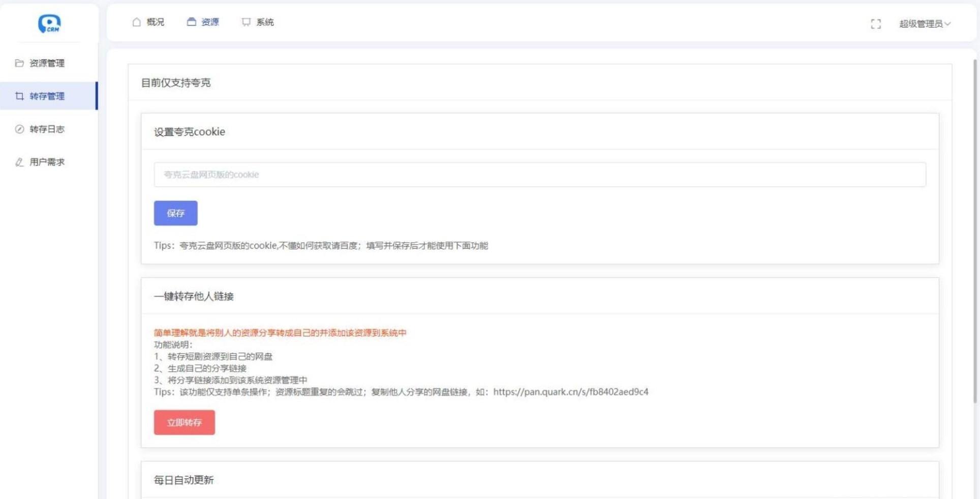Click the orange 简单理解 description line
Viewport: 980px width, 499px height.
[x=280, y=333]
